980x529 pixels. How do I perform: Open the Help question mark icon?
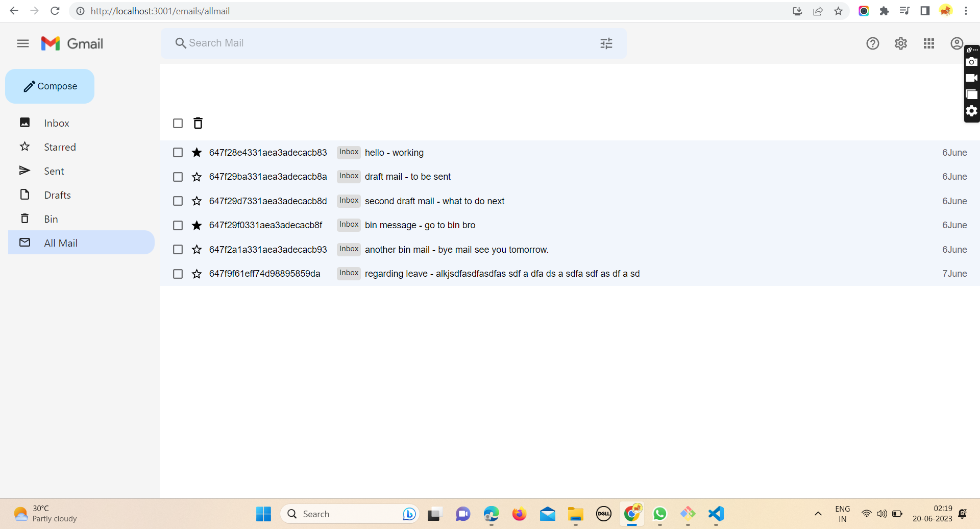click(872, 43)
